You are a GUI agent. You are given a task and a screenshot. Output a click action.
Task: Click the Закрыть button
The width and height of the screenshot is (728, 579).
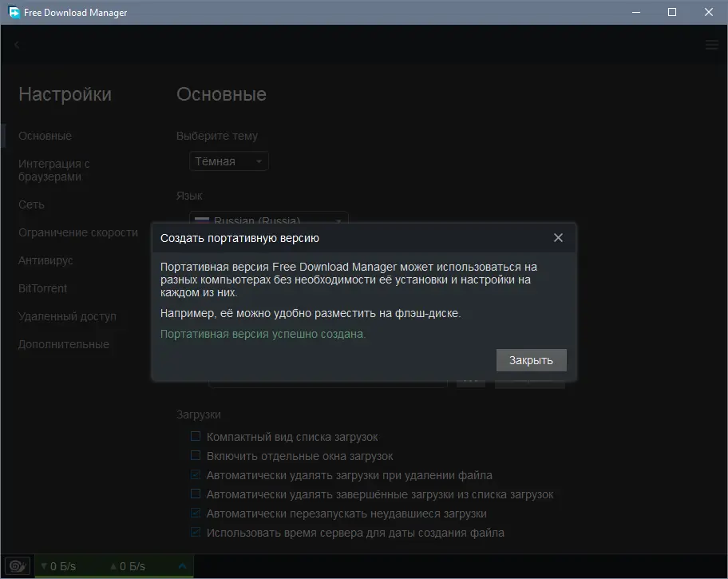531,360
